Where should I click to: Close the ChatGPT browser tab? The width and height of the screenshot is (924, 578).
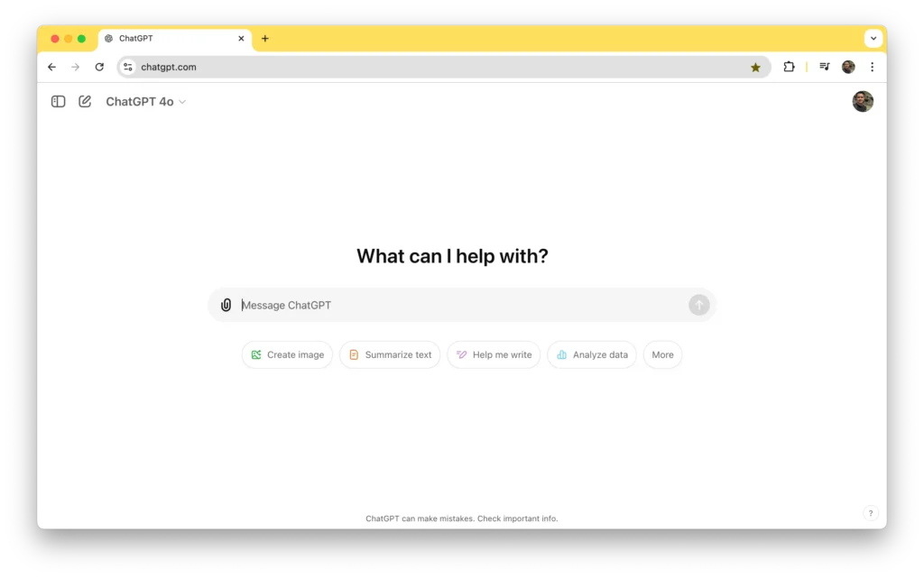pos(241,39)
